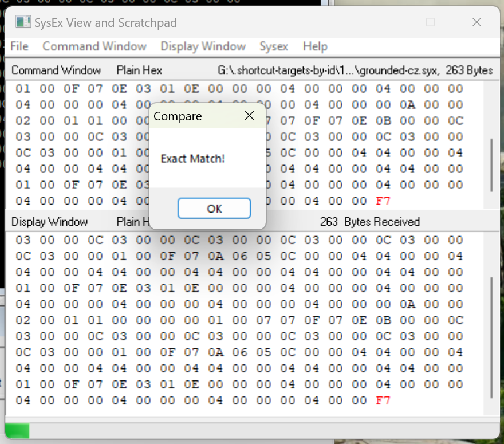Image resolution: width=504 pixels, height=444 pixels.
Task: Select the red F7 byte in Display Window pane
Action: (x=383, y=400)
